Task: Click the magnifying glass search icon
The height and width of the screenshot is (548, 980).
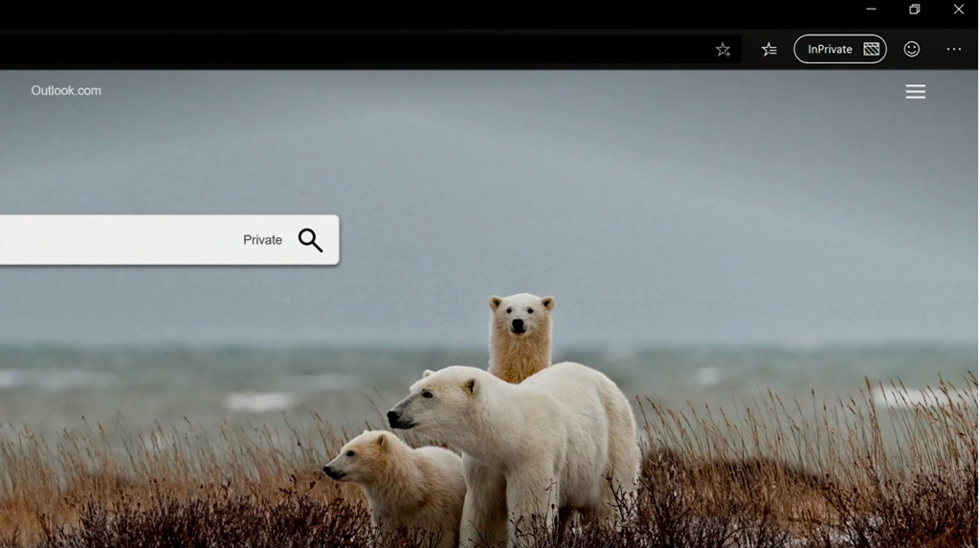Action: [x=310, y=240]
